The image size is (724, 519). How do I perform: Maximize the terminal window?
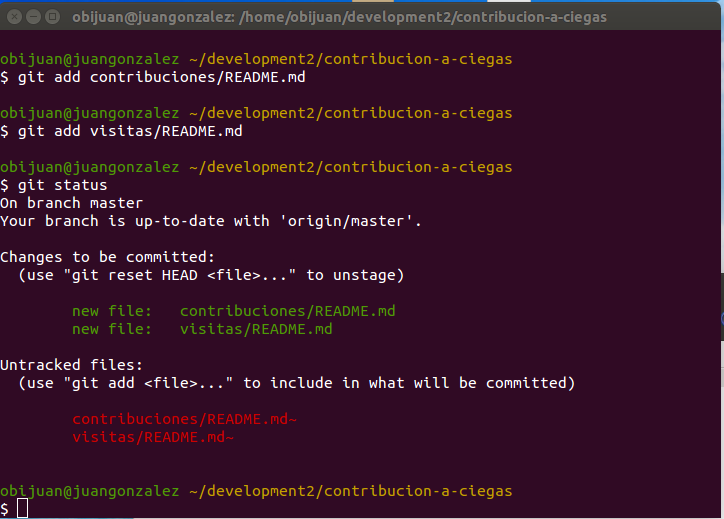click(x=52, y=17)
